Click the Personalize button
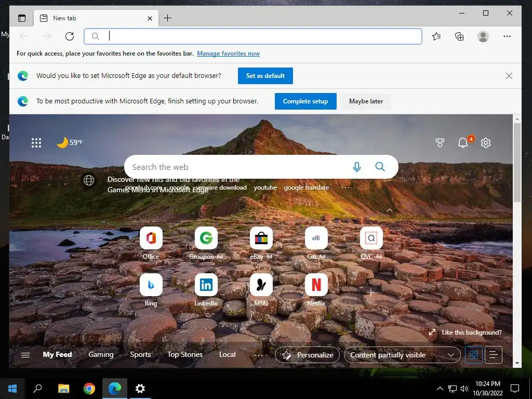 tap(307, 355)
